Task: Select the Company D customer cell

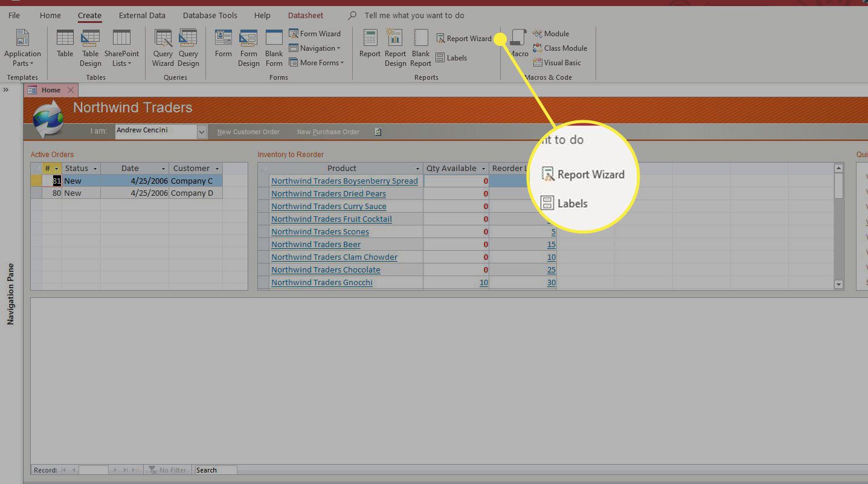Action: pyautogui.click(x=196, y=193)
